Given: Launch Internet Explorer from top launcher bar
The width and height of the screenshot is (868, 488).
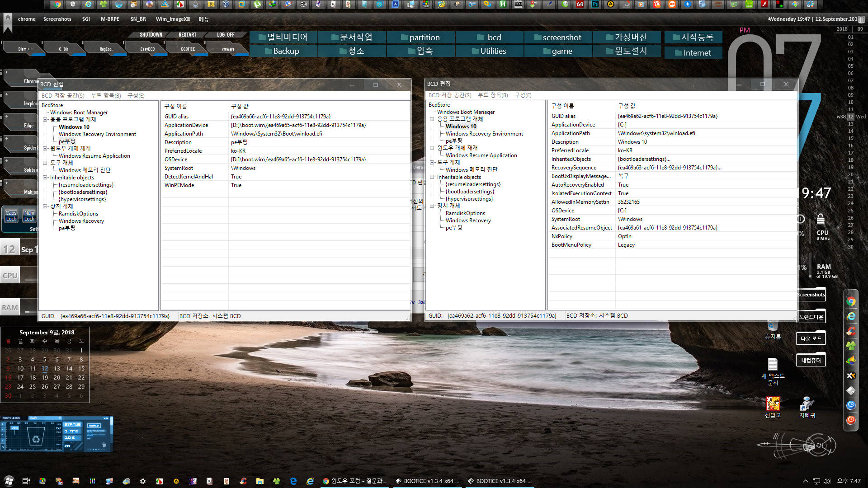Looking at the screenshot, I should click(88, 5).
